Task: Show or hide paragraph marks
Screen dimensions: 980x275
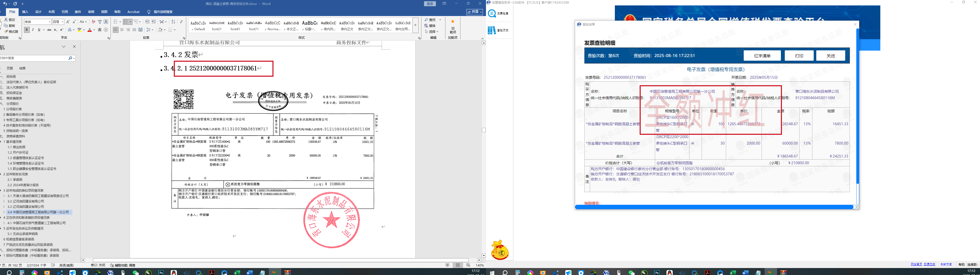Action: click(182, 22)
